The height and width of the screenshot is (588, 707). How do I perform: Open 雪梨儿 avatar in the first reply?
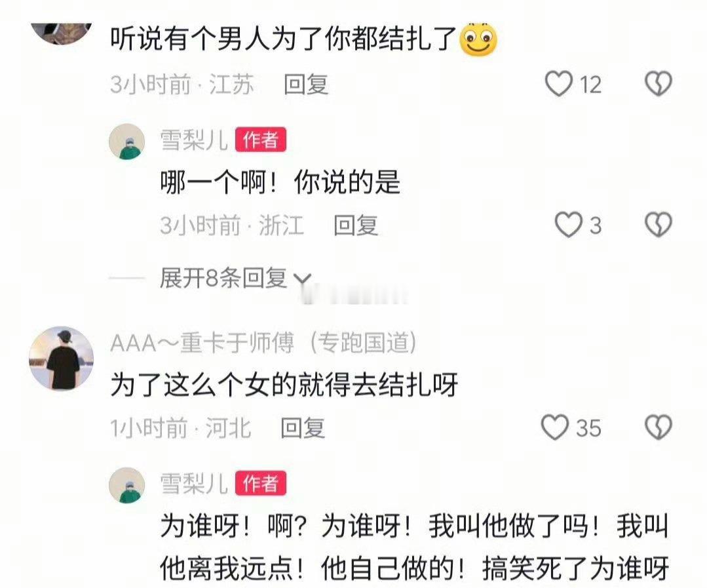pyautogui.click(x=126, y=142)
